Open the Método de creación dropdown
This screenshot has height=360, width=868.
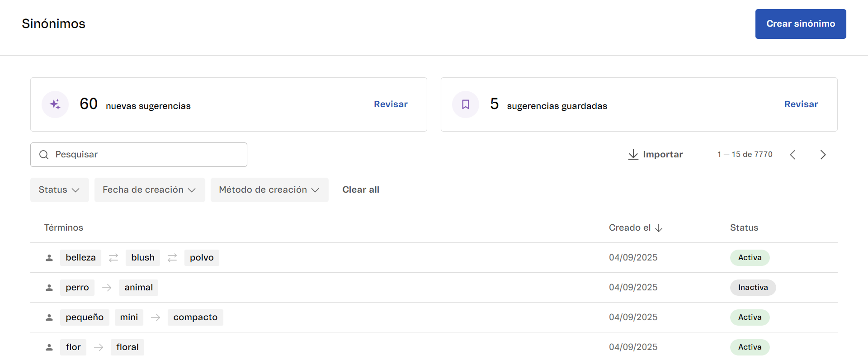[269, 190]
